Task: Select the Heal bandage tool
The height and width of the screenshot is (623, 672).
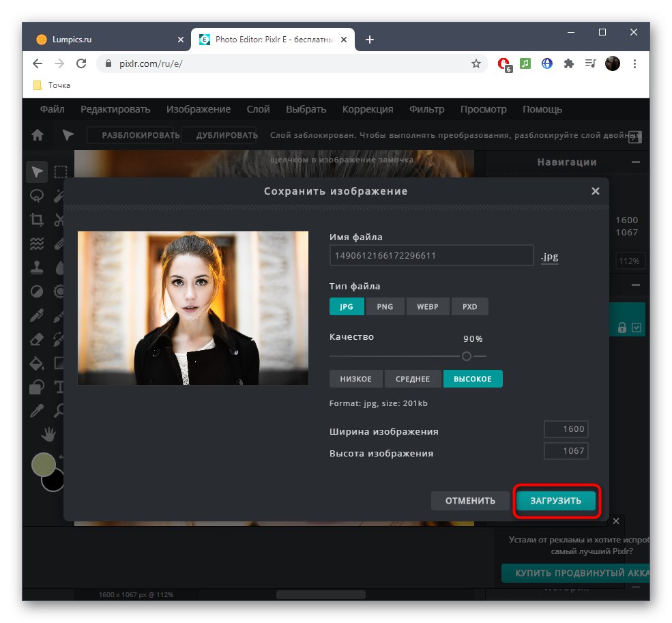Action: click(59, 244)
